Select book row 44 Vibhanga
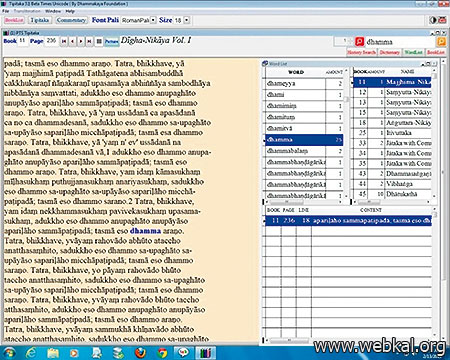The height and width of the screenshot is (360, 450). tap(392, 184)
